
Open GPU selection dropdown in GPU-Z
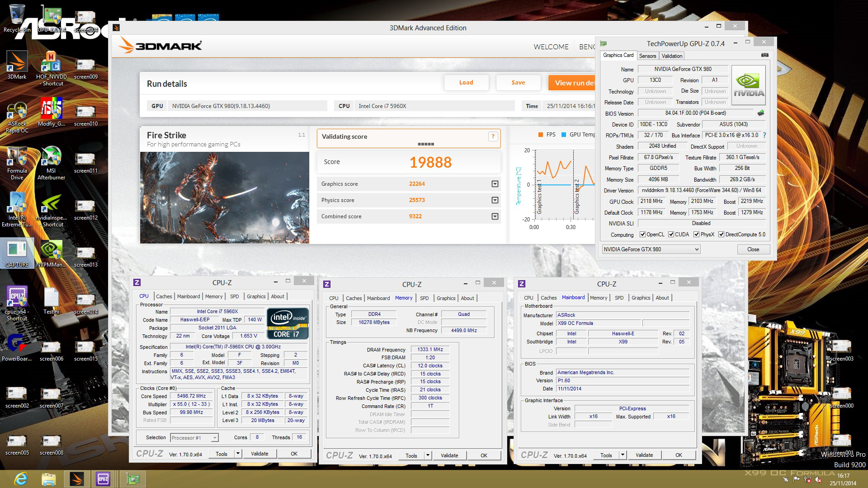pyautogui.click(x=651, y=249)
